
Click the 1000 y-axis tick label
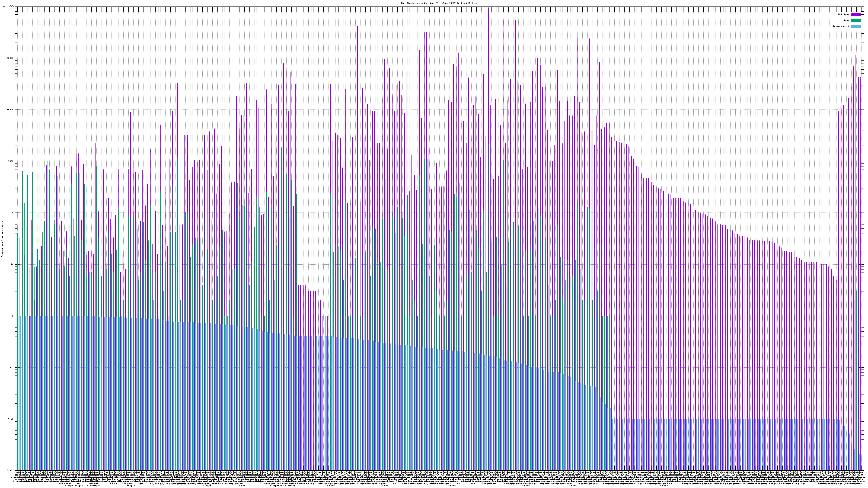click(11, 161)
